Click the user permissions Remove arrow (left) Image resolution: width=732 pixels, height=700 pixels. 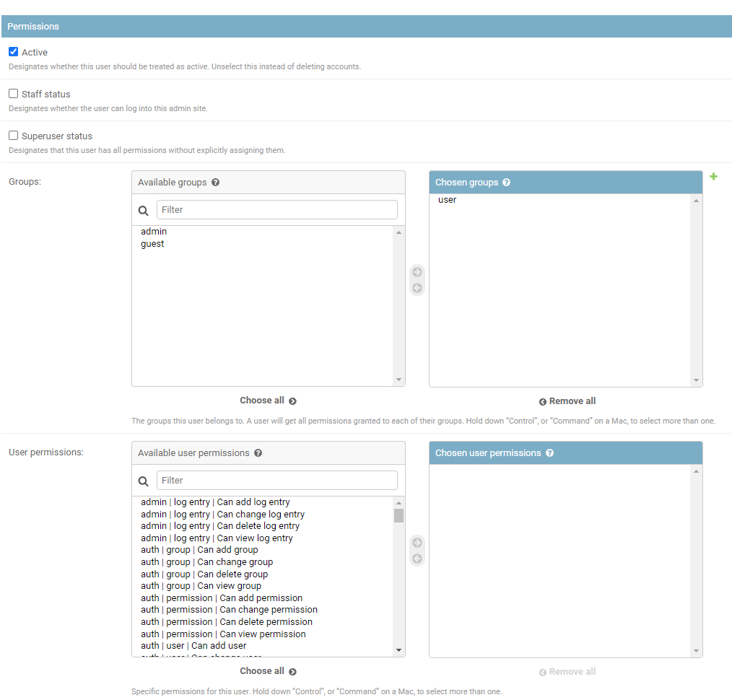point(417,559)
